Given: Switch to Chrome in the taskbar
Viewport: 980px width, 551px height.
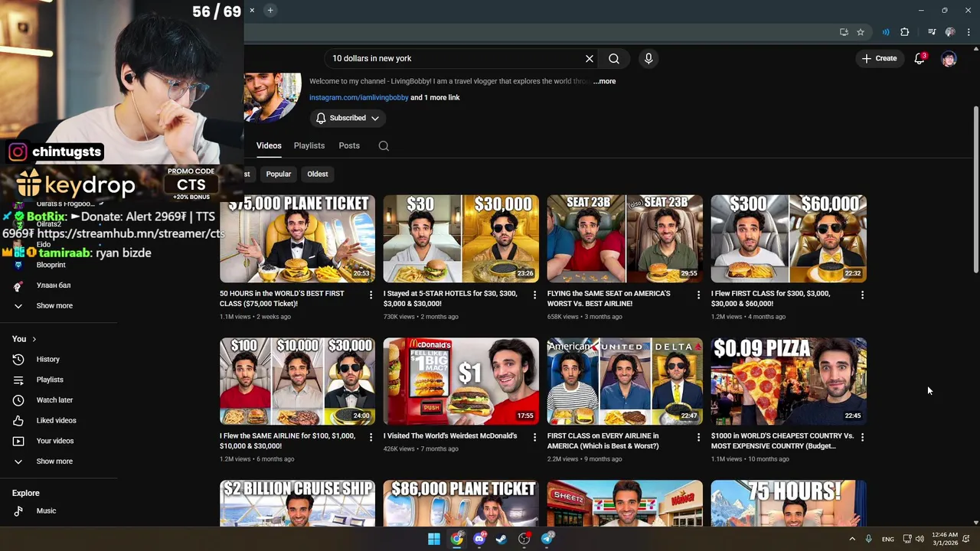Looking at the screenshot, I should click(456, 539).
